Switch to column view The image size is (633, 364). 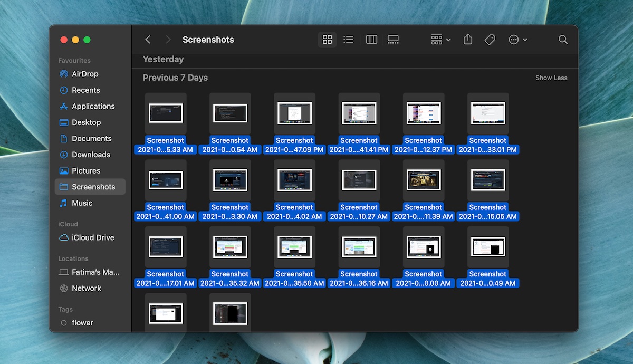click(371, 39)
